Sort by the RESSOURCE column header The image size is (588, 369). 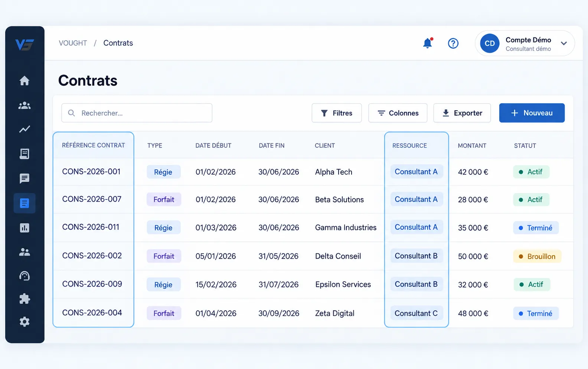click(409, 146)
